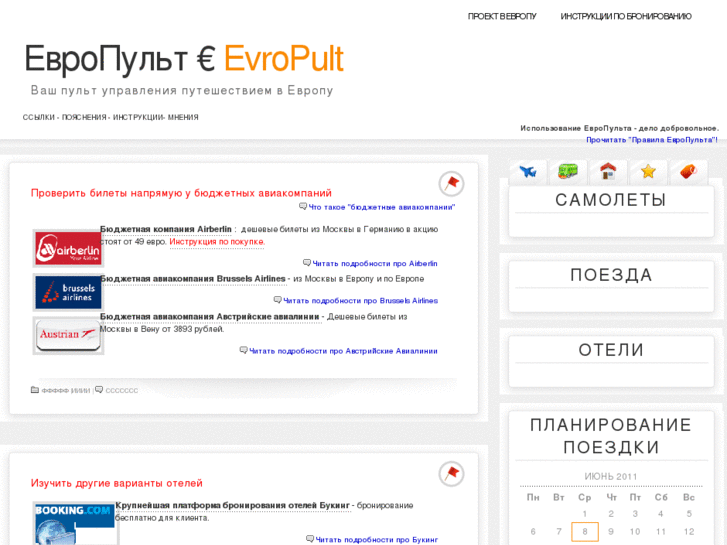727x545 pixels.
Task: Click the Вс weekday column header
Action: coord(689,497)
